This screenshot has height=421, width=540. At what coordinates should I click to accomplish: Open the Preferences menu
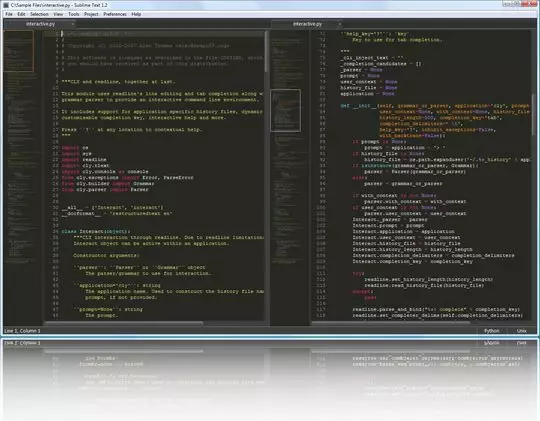[115, 14]
